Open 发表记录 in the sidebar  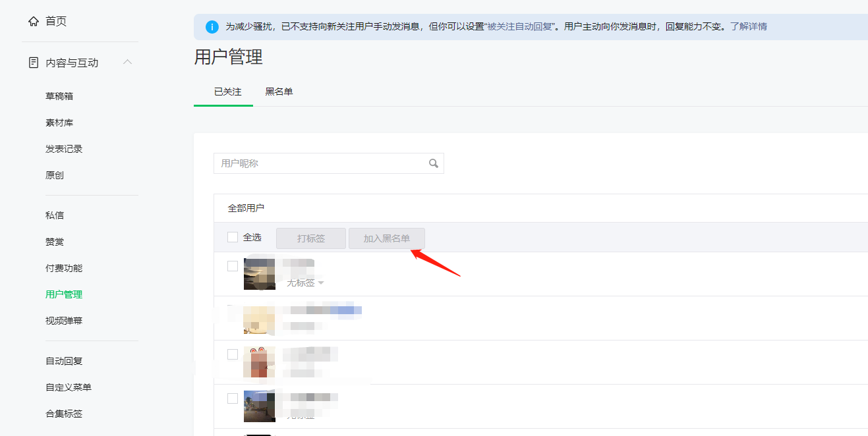point(64,149)
